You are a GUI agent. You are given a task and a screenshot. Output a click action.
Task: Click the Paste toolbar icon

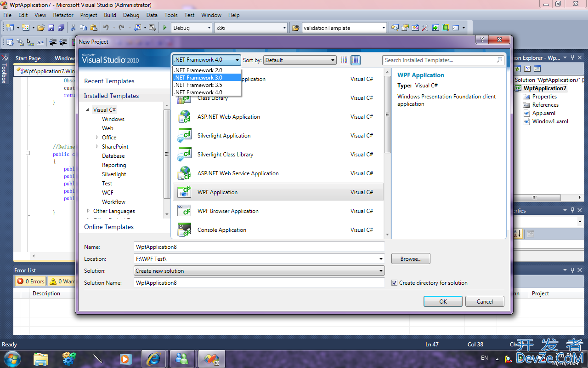pyautogui.click(x=94, y=28)
